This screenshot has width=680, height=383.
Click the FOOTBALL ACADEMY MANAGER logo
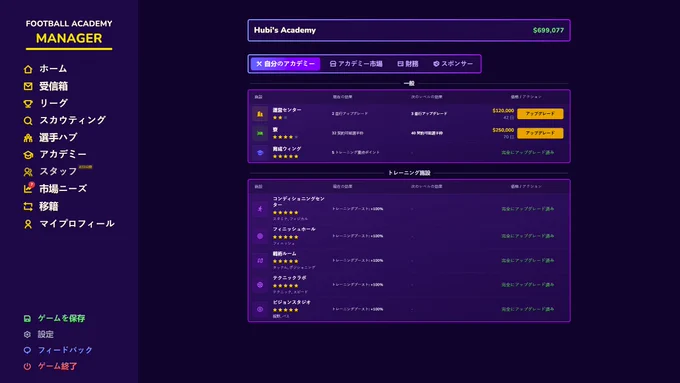click(69, 34)
